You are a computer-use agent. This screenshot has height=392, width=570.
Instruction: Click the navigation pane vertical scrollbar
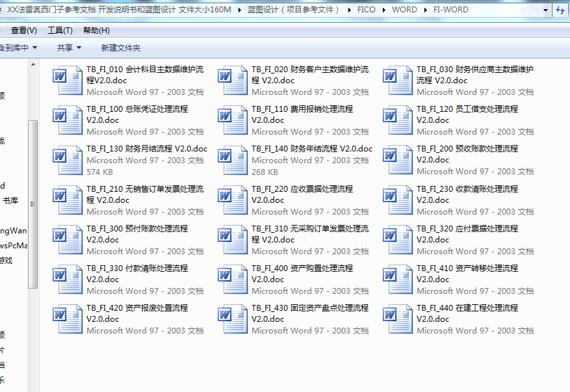33,202
